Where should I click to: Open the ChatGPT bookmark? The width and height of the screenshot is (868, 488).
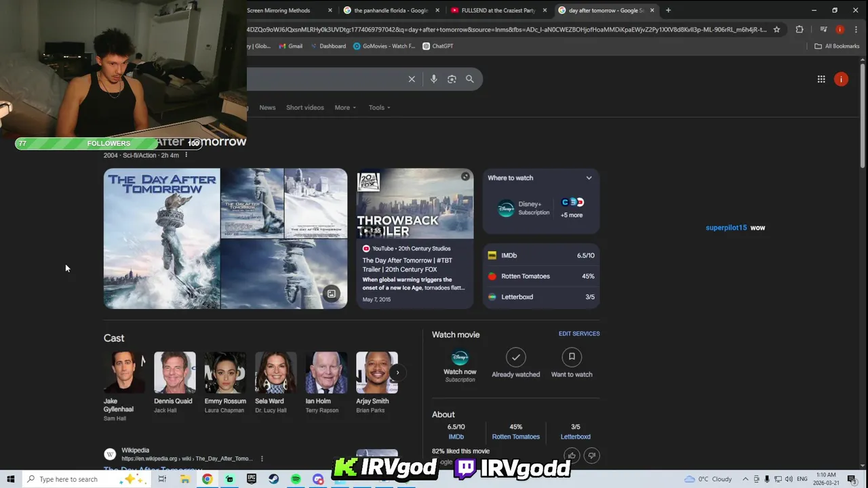(x=437, y=46)
